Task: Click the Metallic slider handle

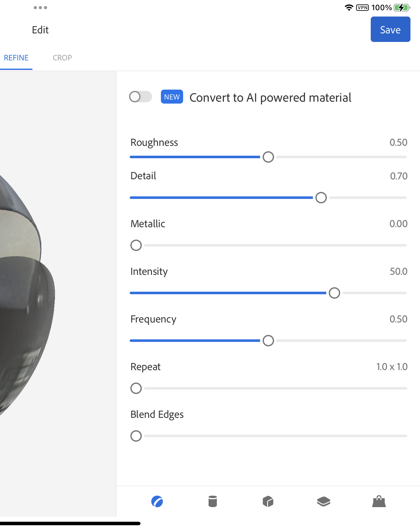Action: (x=136, y=245)
